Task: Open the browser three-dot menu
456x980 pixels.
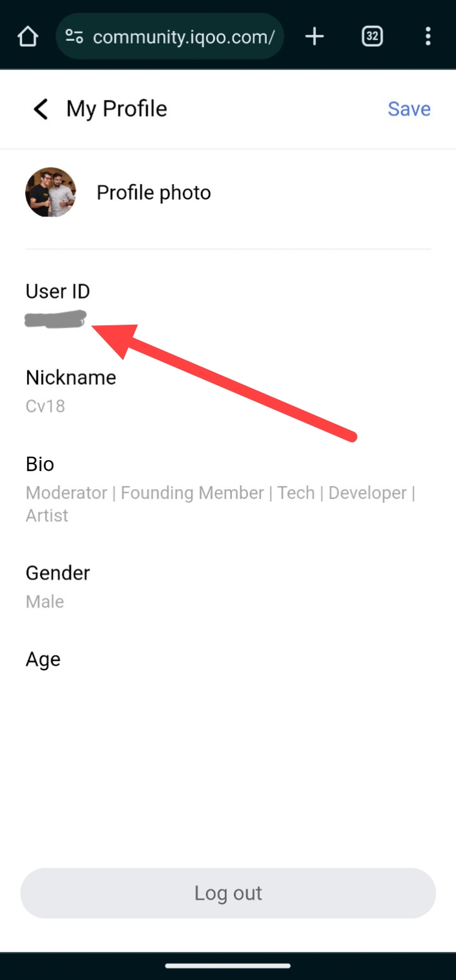Action: point(427,37)
